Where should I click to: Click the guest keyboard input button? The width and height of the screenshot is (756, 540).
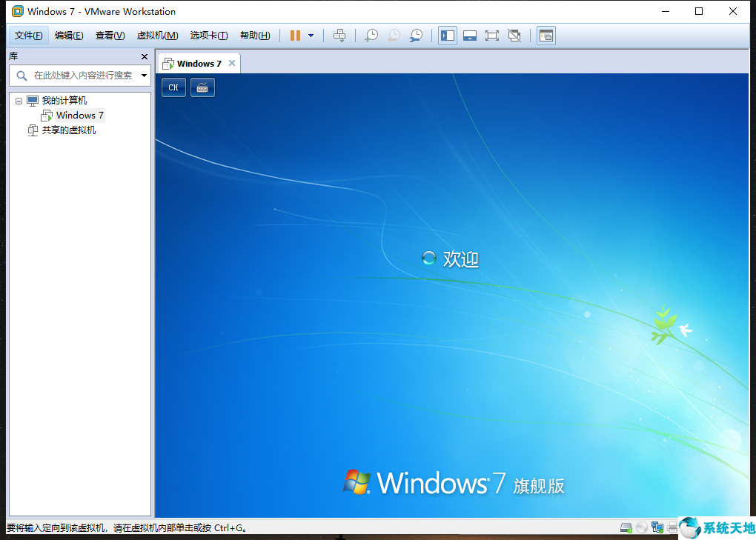coord(202,87)
